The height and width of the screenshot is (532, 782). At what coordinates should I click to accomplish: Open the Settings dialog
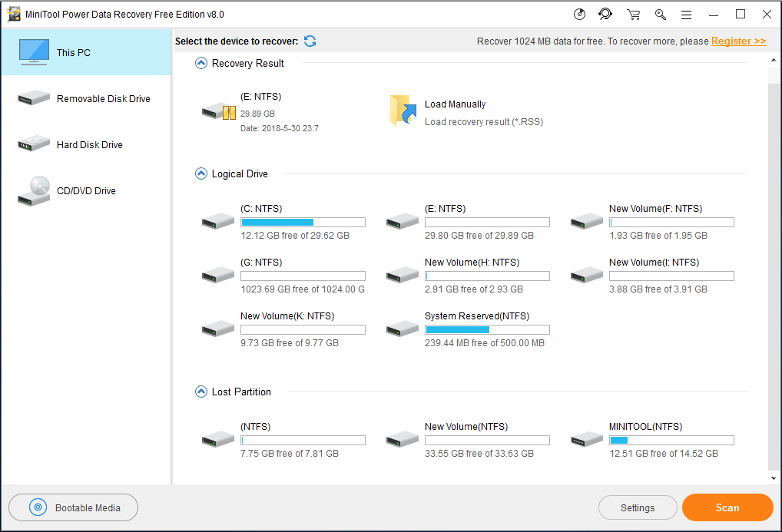click(638, 507)
